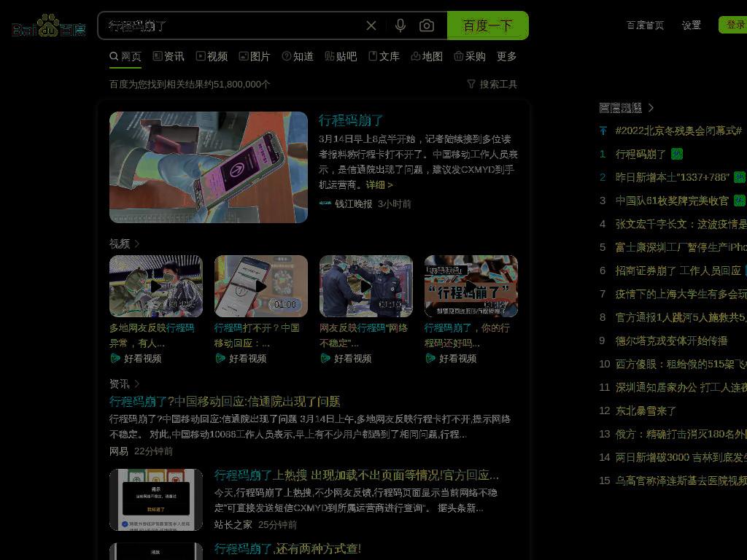Open hot search 招商证券崩了 工作人员回应
This screenshot has height=560, width=747.
click(x=678, y=271)
